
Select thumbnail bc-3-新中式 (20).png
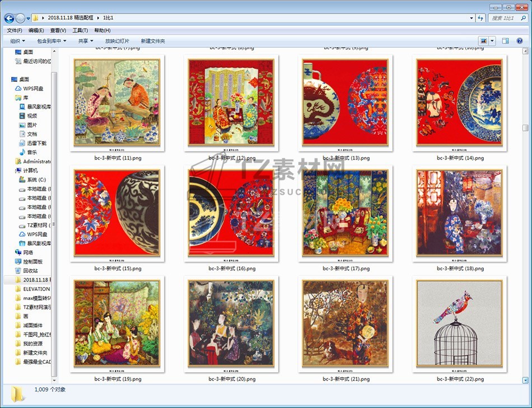231,324
